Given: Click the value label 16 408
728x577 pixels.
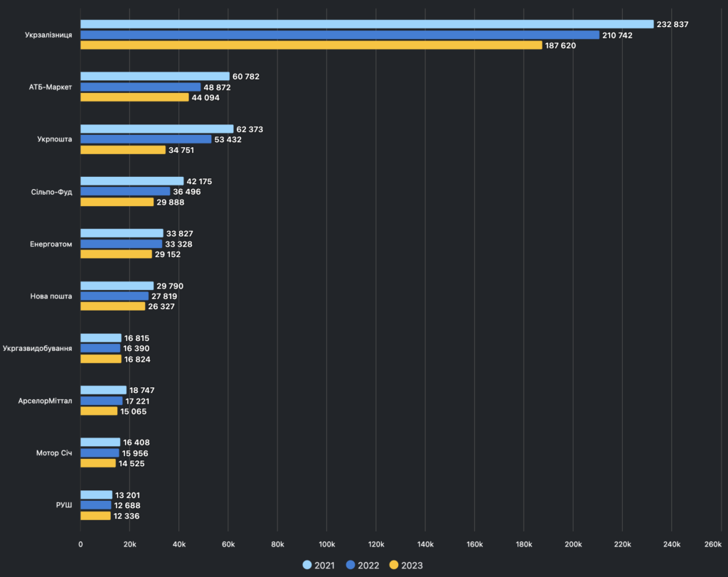Looking at the screenshot, I should pos(136,443).
